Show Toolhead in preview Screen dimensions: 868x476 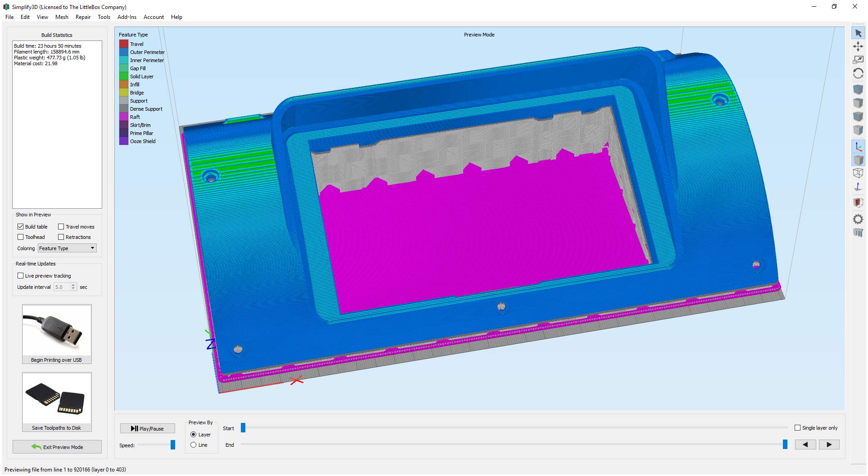point(20,237)
